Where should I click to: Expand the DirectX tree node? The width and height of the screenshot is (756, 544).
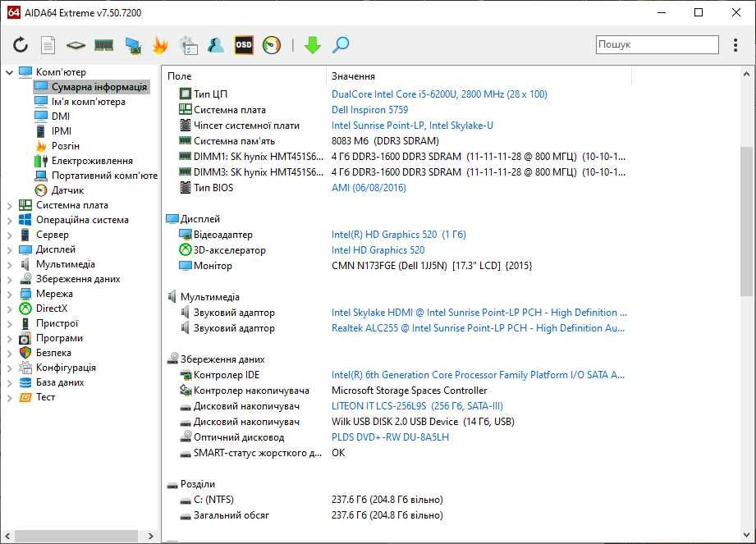tap(9, 309)
